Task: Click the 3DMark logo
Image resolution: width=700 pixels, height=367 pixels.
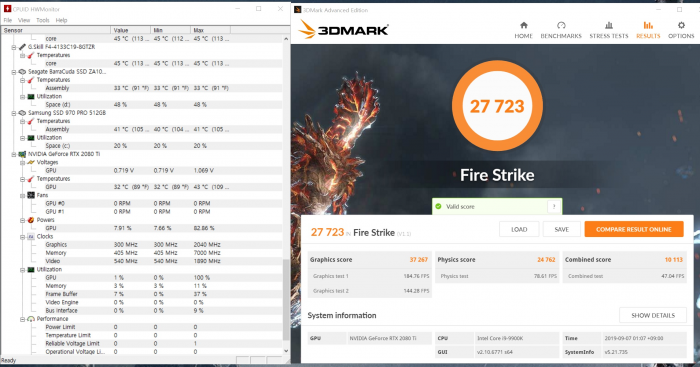Action: click(343, 30)
